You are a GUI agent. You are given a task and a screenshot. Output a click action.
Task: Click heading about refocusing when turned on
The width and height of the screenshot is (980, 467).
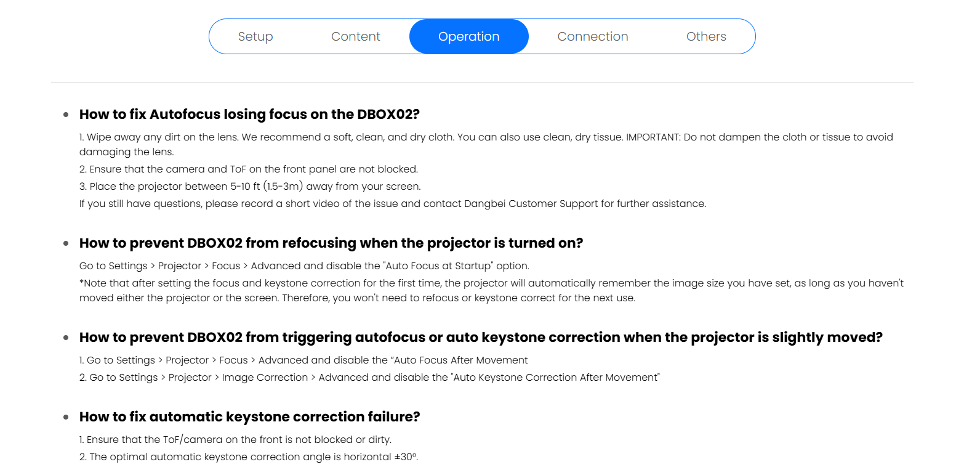331,243
